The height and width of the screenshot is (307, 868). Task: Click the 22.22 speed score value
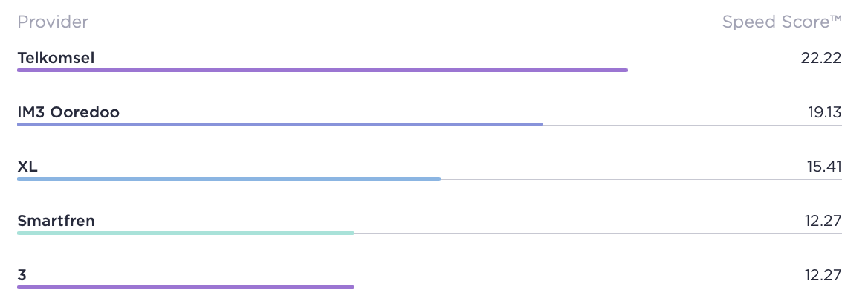pos(821,58)
